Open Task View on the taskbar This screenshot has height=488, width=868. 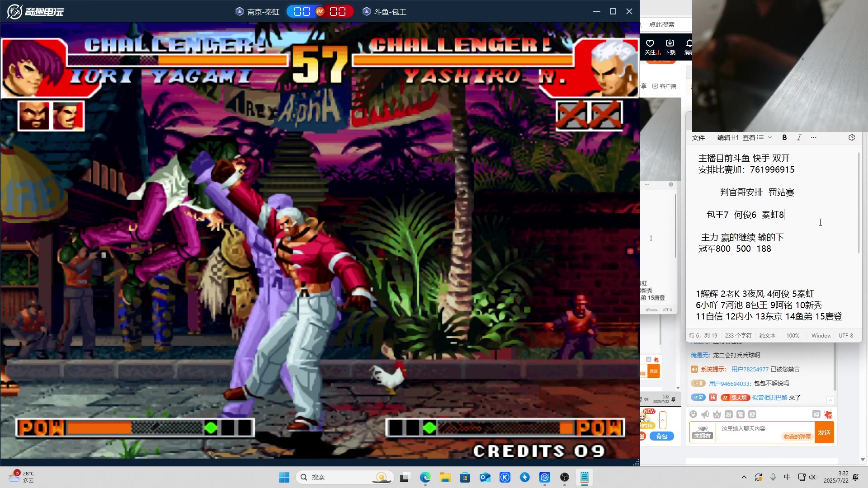click(405, 477)
